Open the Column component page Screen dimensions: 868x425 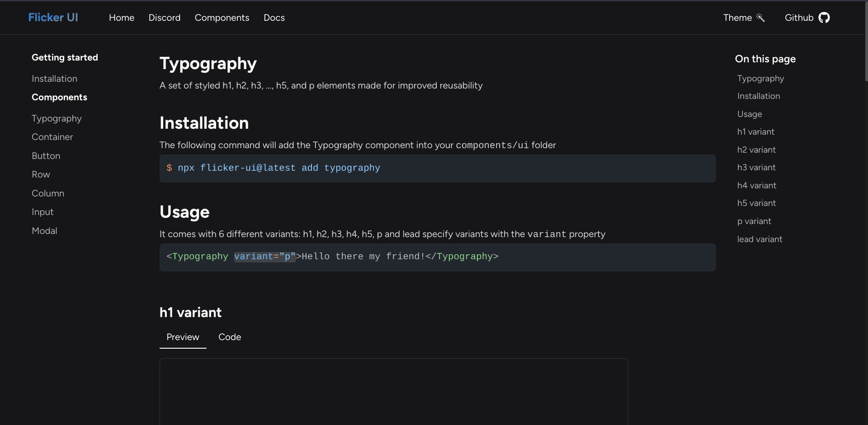click(x=48, y=193)
